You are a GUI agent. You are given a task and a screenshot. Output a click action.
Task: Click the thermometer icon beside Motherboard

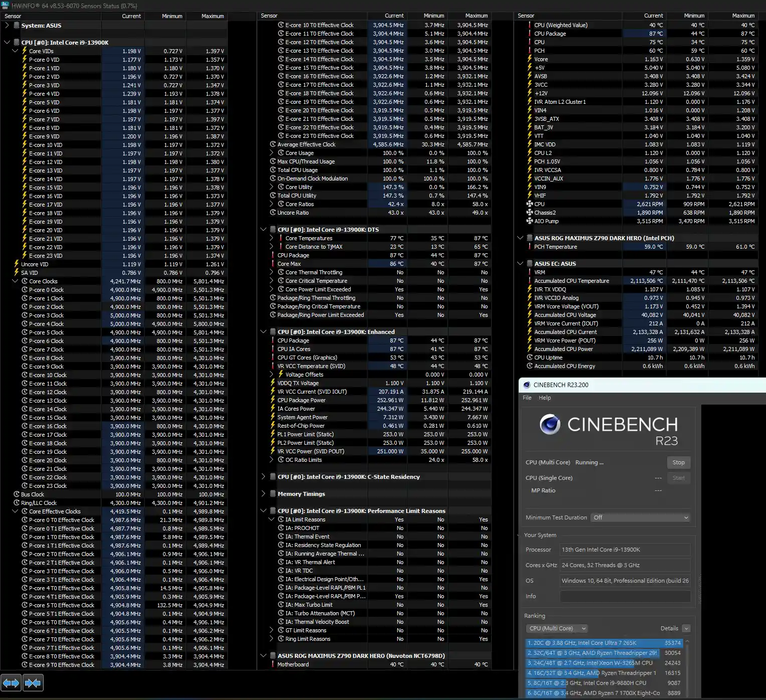(x=273, y=664)
